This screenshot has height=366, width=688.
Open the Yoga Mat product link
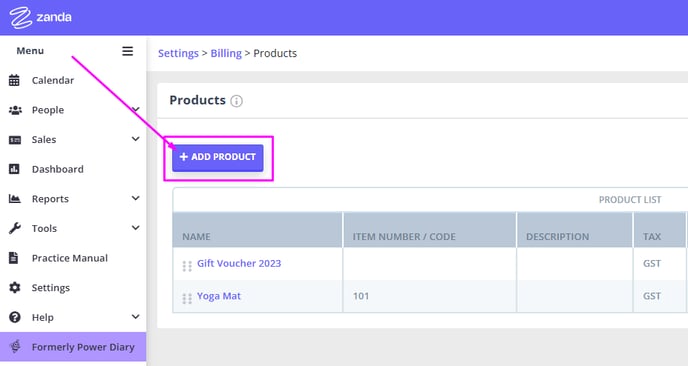219,296
